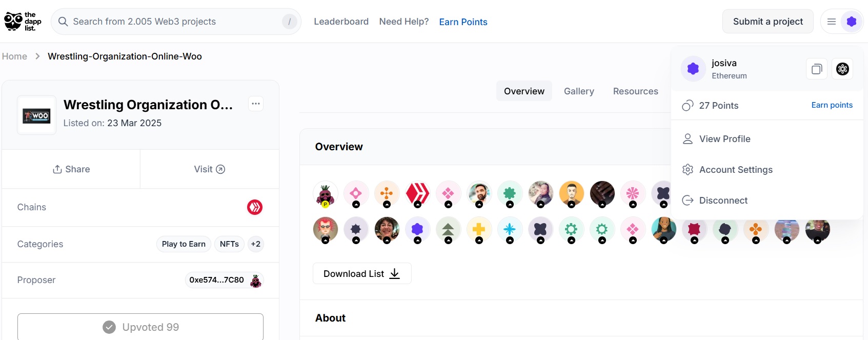Image resolution: width=868 pixels, height=340 pixels.
Task: Open the yellow plus upvoter avatar
Action: [x=479, y=229]
